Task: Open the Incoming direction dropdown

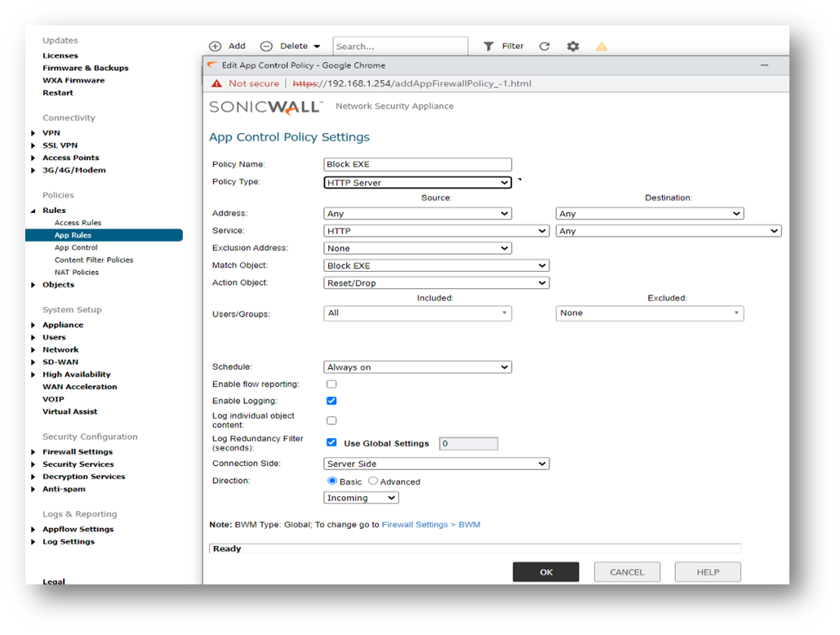Action: (361, 498)
